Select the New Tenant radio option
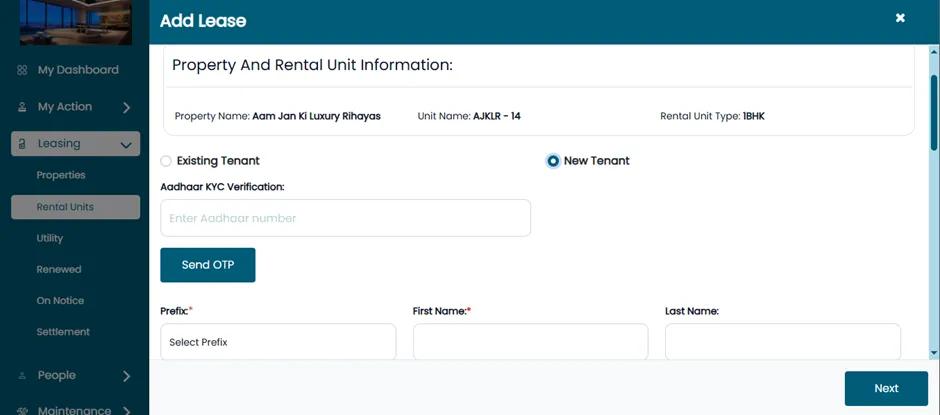Image resolution: width=940 pixels, height=415 pixels. tap(553, 161)
